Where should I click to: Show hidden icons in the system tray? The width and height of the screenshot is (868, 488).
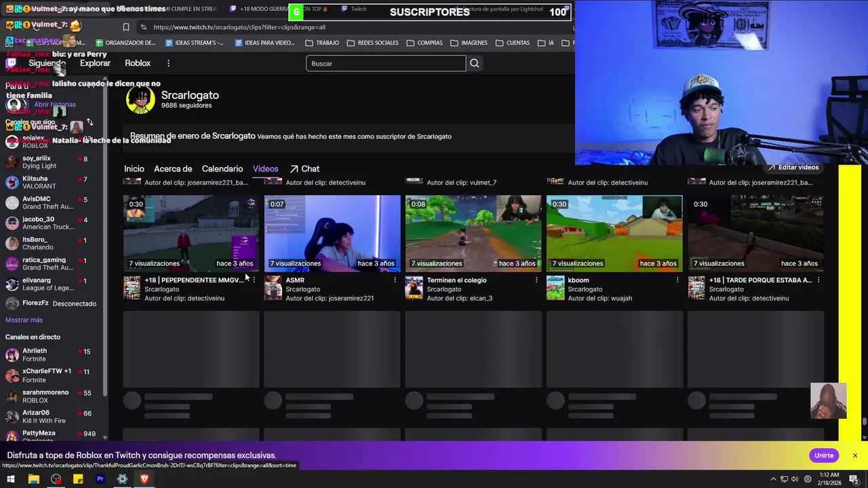773,479
